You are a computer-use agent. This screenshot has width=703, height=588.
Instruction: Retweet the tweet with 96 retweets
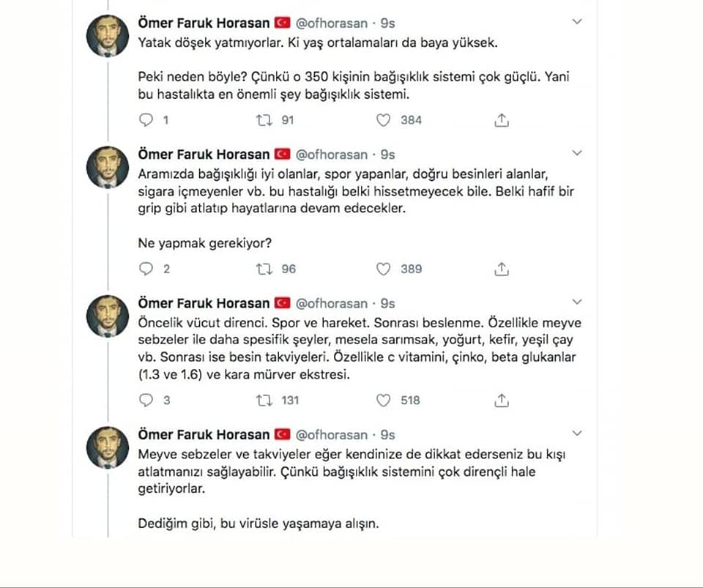264,269
